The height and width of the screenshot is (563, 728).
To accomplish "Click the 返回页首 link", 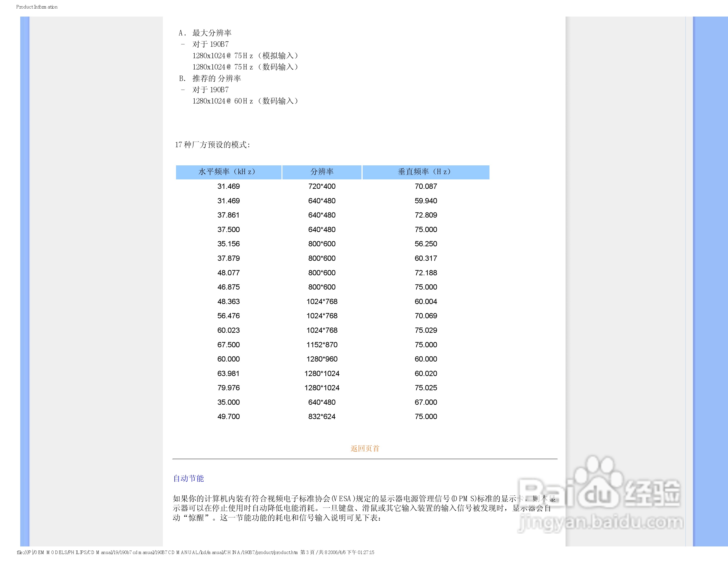I will [365, 448].
